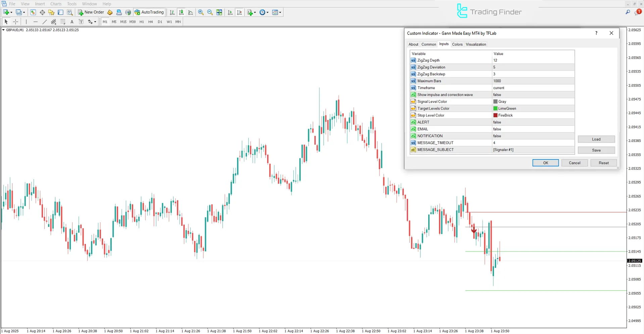Screen dimensions: 644x334
Task: Switch to the Colors tab
Action: tap(457, 44)
